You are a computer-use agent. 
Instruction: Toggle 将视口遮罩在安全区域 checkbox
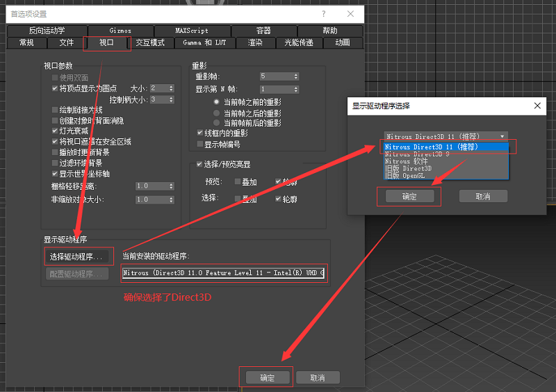55,142
